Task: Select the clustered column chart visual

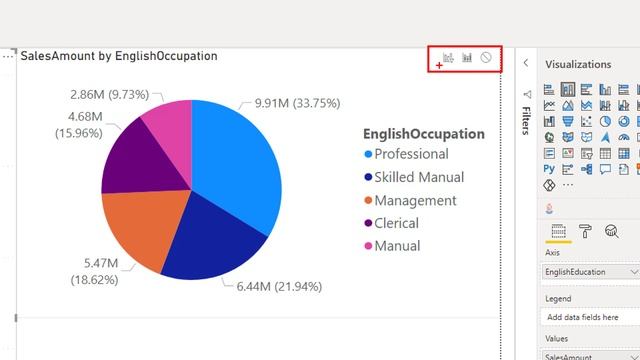Action: pyautogui.click(x=605, y=89)
